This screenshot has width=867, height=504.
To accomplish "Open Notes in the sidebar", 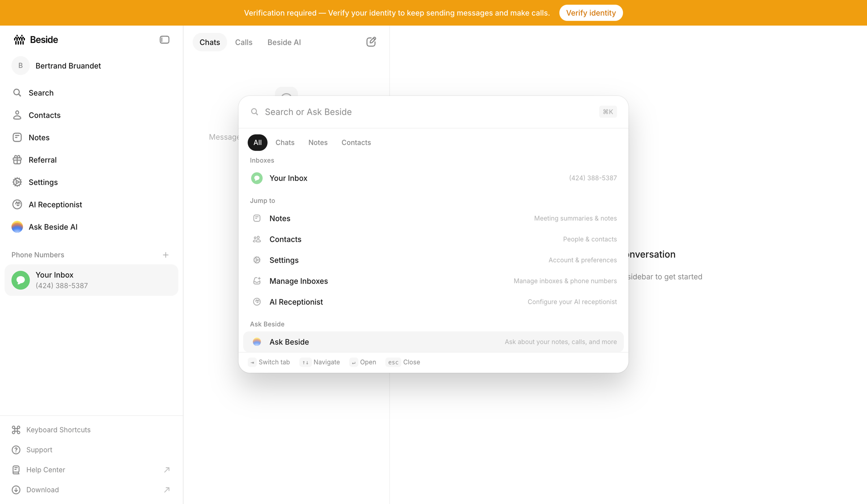I will pos(91,138).
